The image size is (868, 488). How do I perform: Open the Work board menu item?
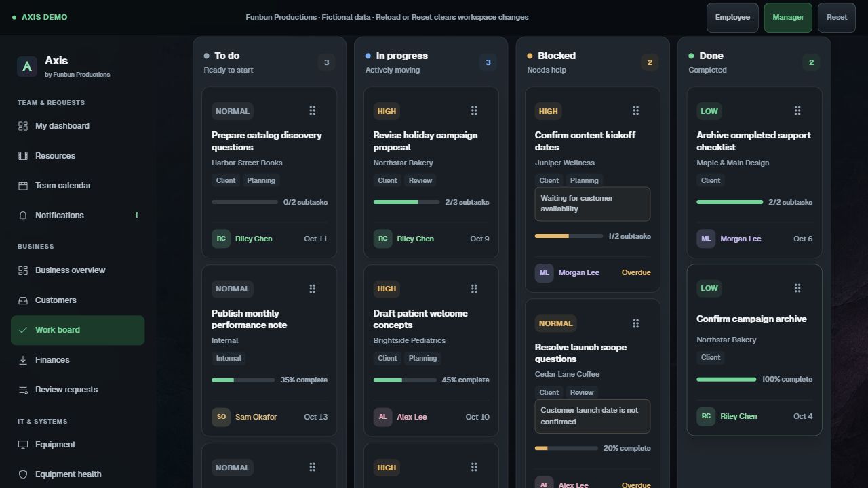pyautogui.click(x=77, y=330)
